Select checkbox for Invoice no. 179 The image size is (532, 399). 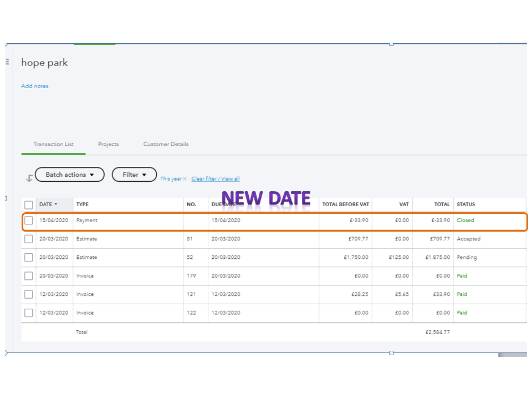coord(29,276)
